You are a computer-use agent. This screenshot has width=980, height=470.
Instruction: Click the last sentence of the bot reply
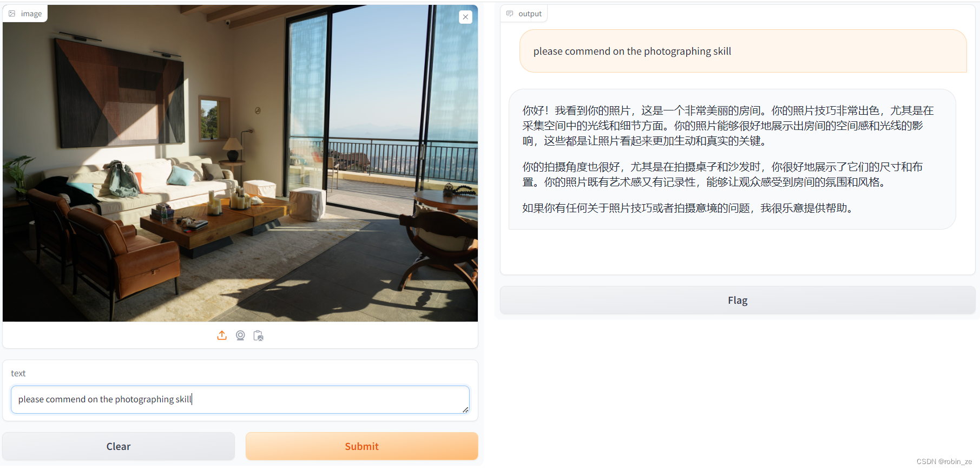click(x=689, y=208)
